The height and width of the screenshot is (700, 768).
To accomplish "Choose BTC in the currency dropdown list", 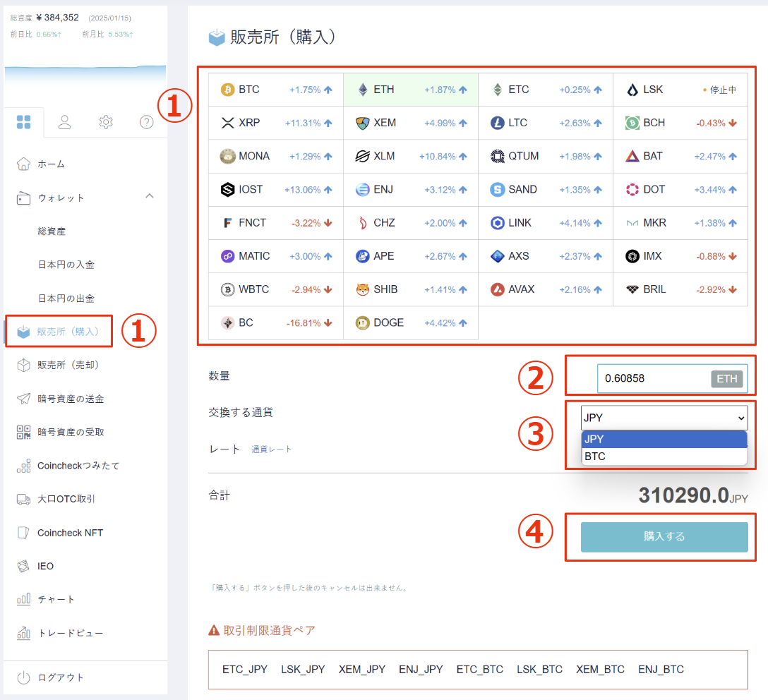I will coord(664,457).
